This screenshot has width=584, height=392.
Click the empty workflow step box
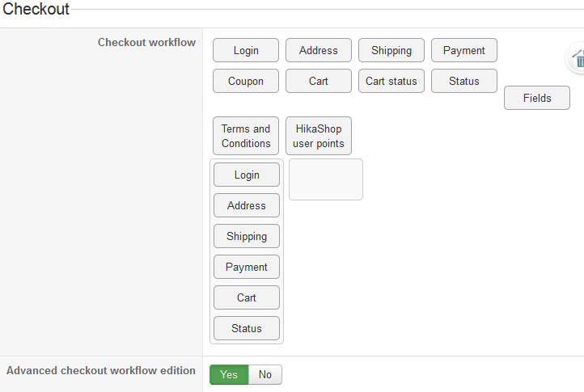[326, 179]
